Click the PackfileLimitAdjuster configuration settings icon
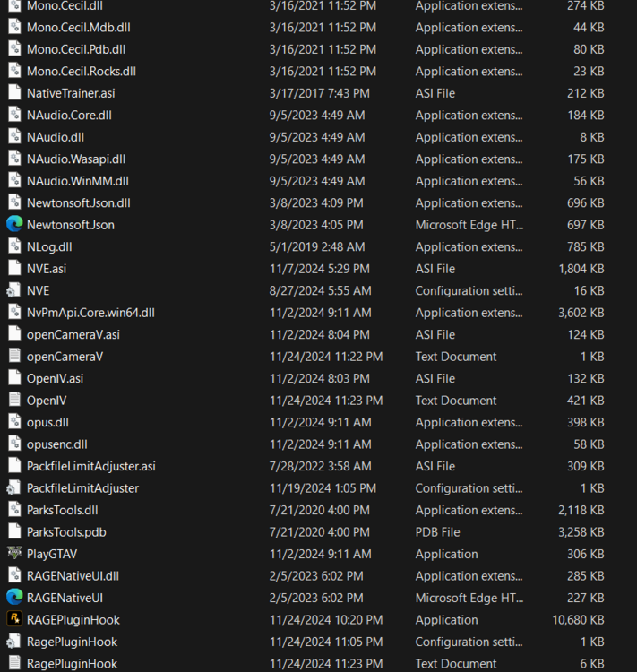 [x=13, y=488]
